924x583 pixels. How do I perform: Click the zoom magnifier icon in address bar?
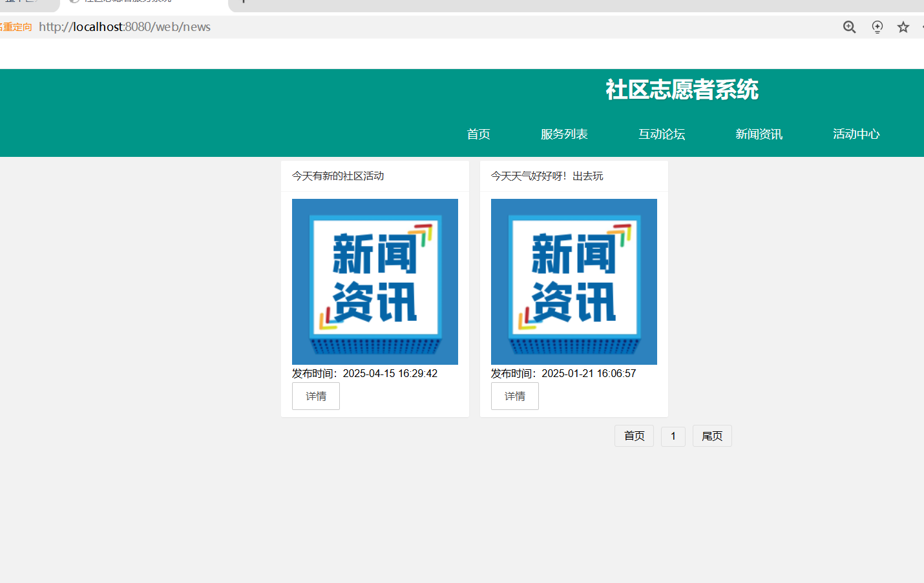click(x=849, y=27)
